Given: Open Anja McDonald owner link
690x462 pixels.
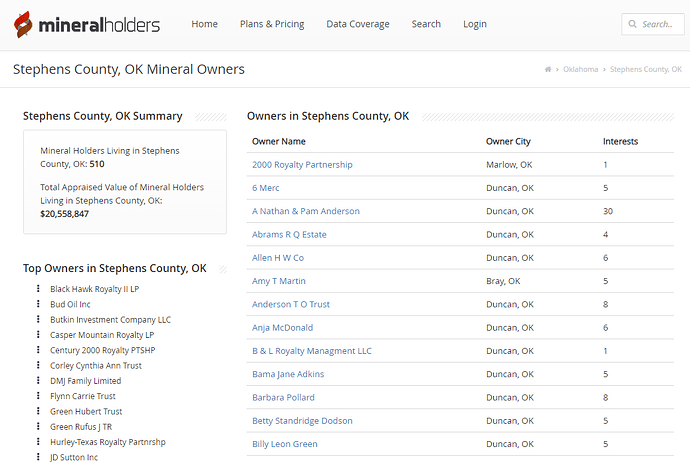Looking at the screenshot, I should click(x=283, y=328).
